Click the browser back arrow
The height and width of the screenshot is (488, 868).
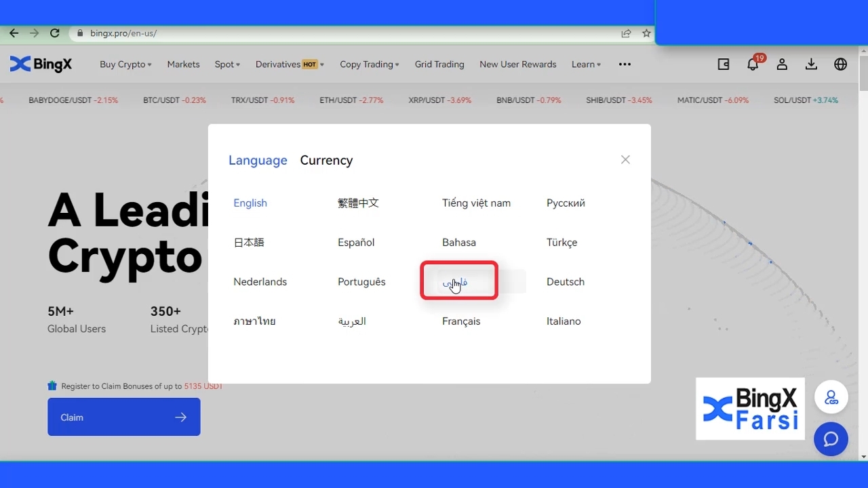click(14, 33)
